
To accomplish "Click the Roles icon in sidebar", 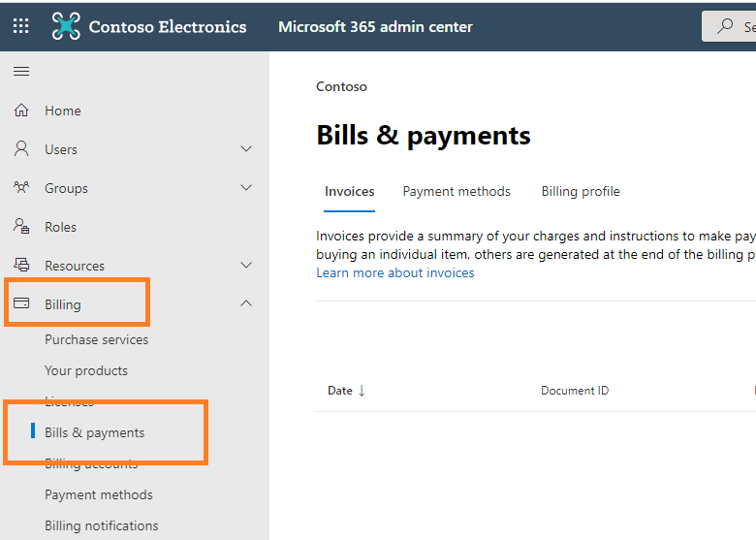I will 21,226.
